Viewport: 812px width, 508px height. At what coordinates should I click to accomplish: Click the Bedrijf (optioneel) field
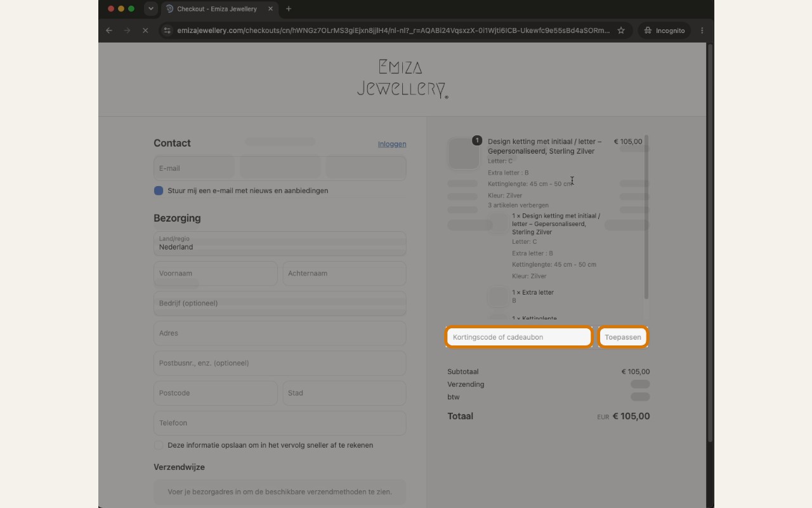click(x=280, y=304)
